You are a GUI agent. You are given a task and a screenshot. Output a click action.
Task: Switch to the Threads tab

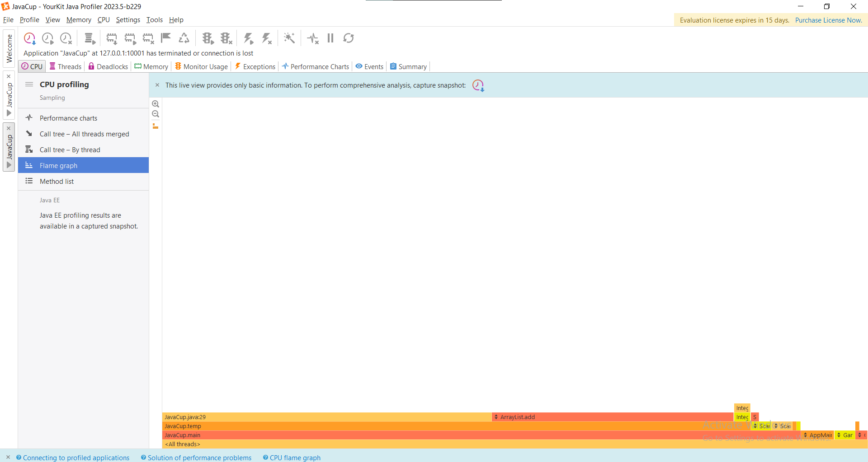click(x=65, y=66)
